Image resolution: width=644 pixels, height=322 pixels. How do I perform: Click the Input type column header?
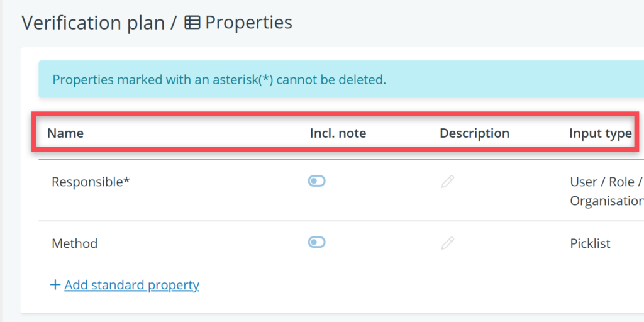pos(600,133)
